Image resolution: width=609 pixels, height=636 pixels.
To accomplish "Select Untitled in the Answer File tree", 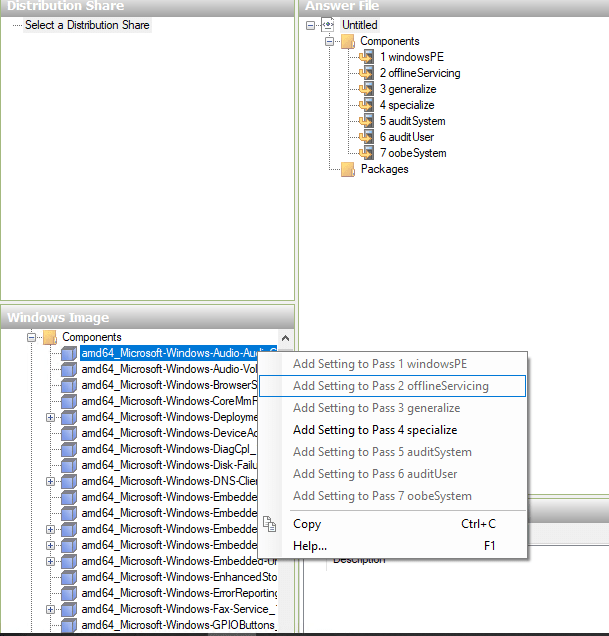I will pyautogui.click(x=359, y=25).
